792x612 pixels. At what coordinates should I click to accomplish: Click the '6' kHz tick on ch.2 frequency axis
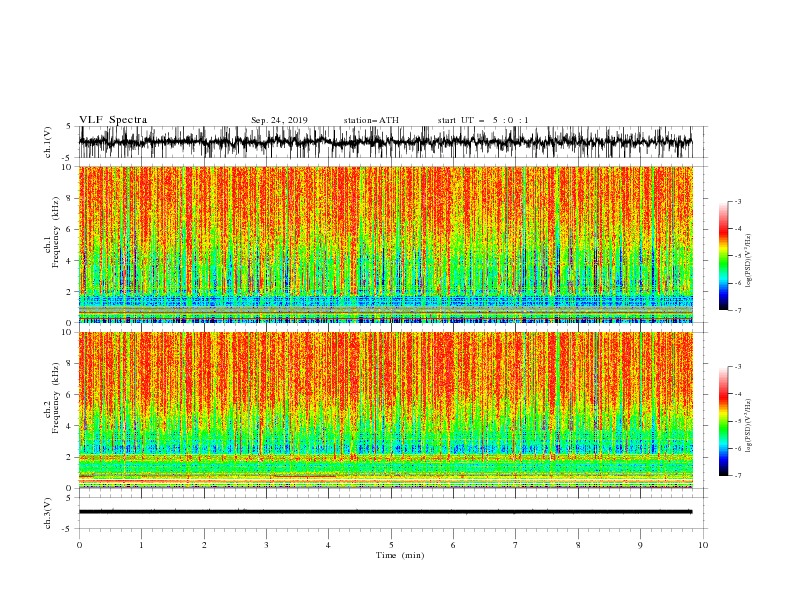(69, 395)
